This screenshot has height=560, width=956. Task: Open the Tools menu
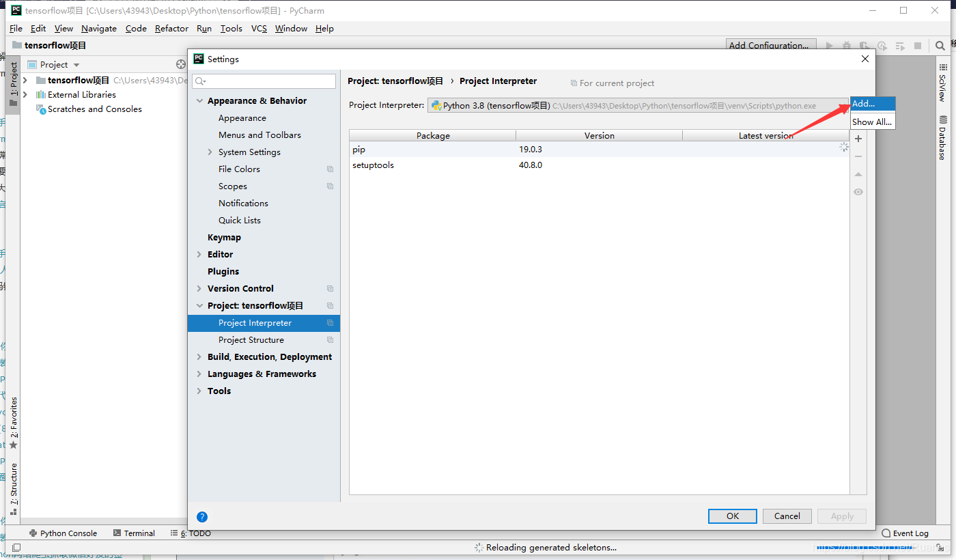click(x=231, y=29)
